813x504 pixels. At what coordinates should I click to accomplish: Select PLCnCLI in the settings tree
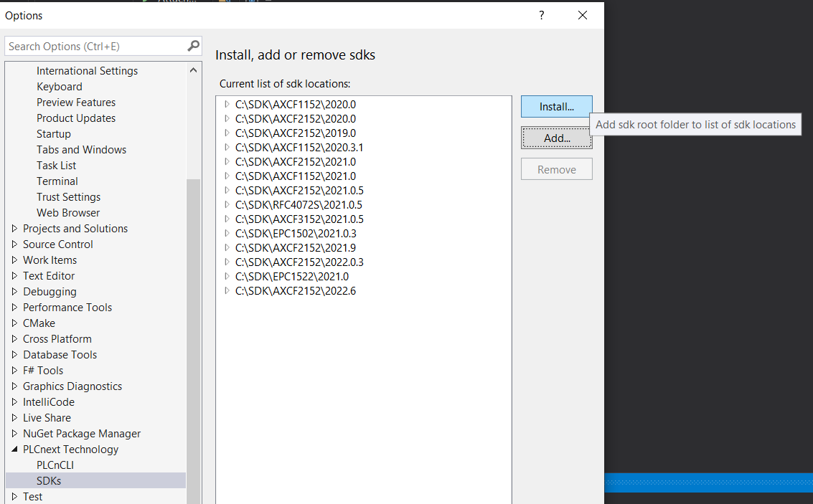(55, 465)
